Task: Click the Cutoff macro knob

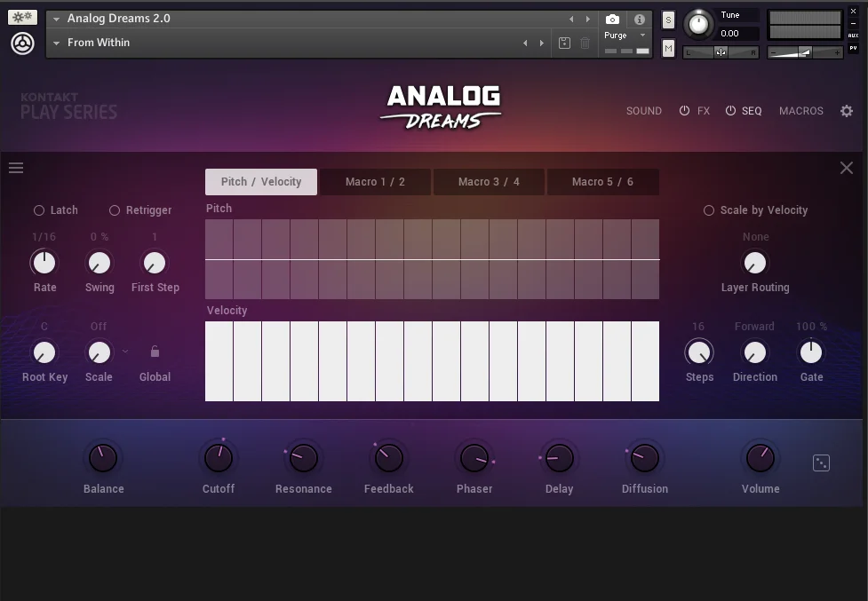Action: pyautogui.click(x=218, y=458)
